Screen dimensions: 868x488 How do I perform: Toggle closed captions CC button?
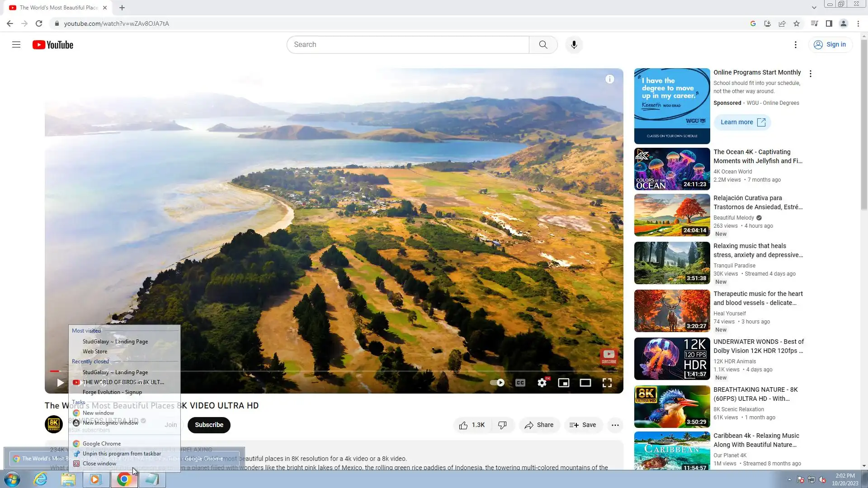pyautogui.click(x=520, y=383)
